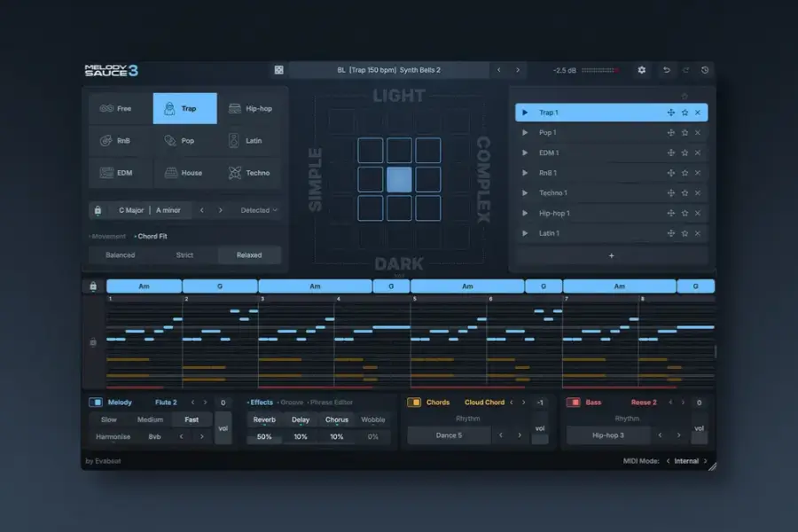Adjust the Chords vol slider
Viewport: 798px width, 532px height.
click(x=540, y=427)
